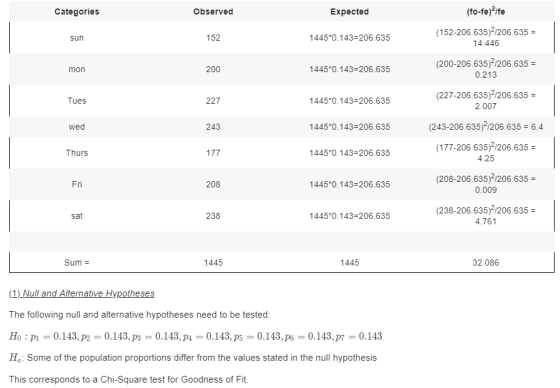The height and width of the screenshot is (388, 560).
Task: Click observed value 177
Action: [x=213, y=153]
